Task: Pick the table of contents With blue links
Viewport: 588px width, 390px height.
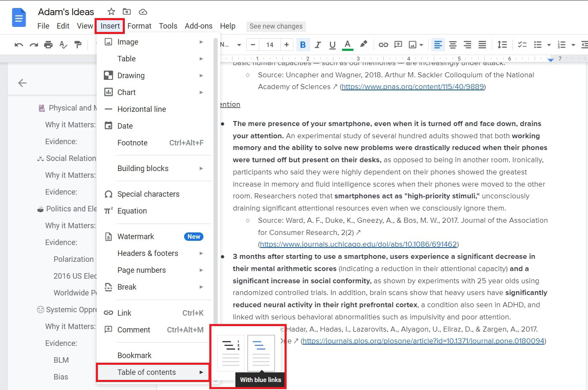Action: (x=261, y=353)
